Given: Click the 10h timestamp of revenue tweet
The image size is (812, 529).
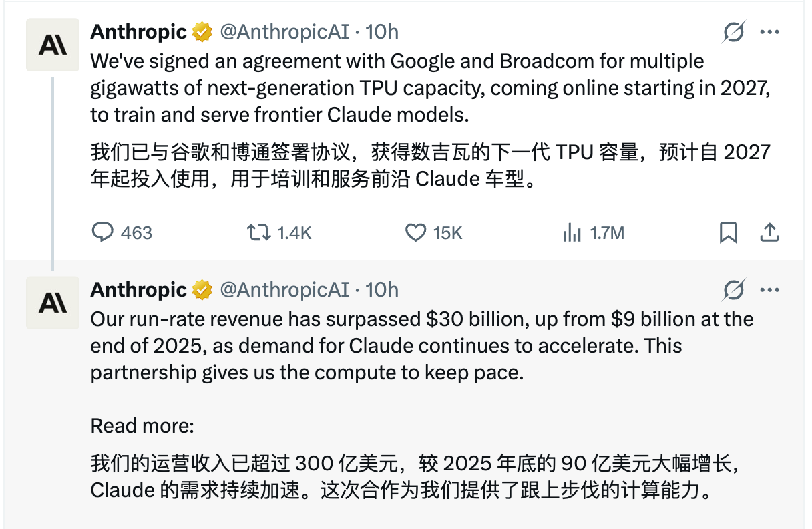Looking at the screenshot, I should 382,289.
